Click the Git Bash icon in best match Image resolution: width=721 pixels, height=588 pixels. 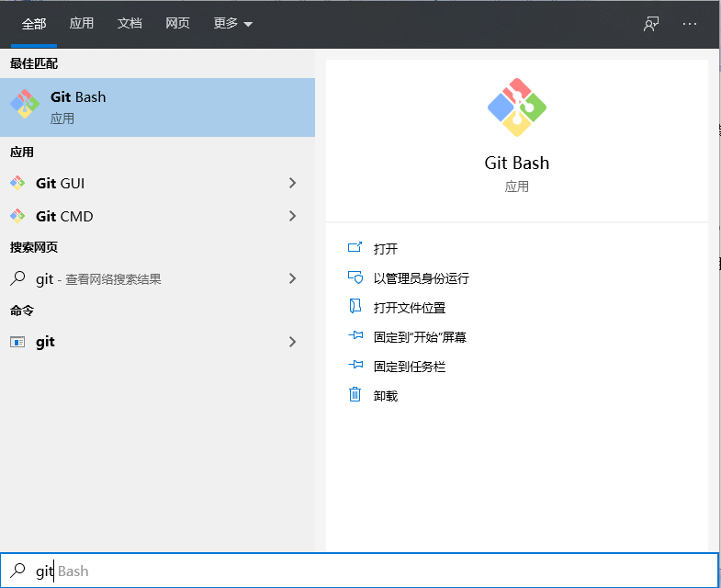(x=25, y=106)
